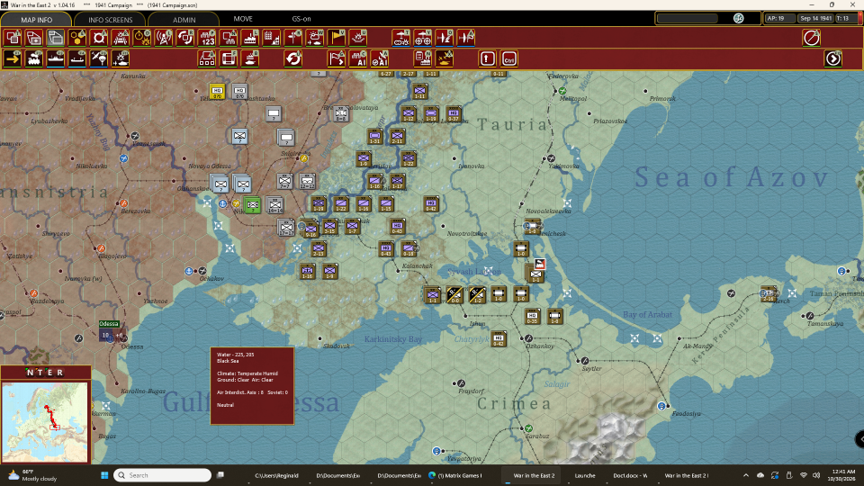This screenshot has height=486, width=864.
Task: Select the arrow move mode icon (F1)
Action: point(12,58)
